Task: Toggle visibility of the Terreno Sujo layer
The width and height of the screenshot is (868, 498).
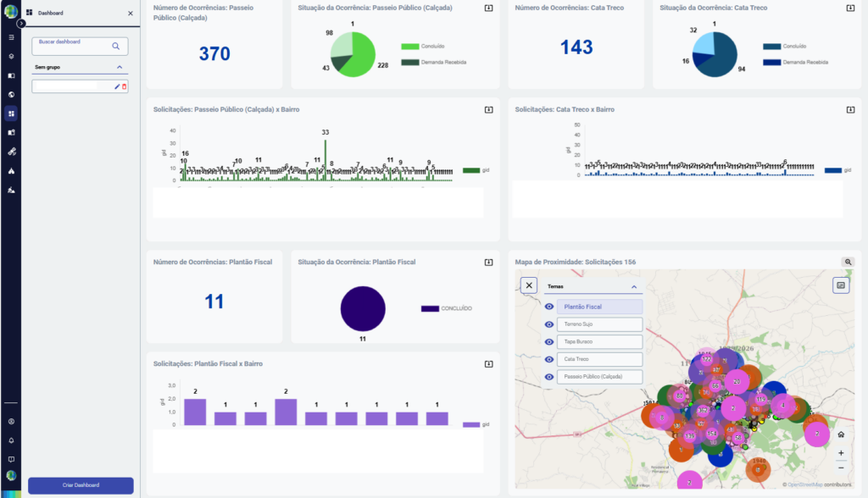Action: pyautogui.click(x=549, y=324)
